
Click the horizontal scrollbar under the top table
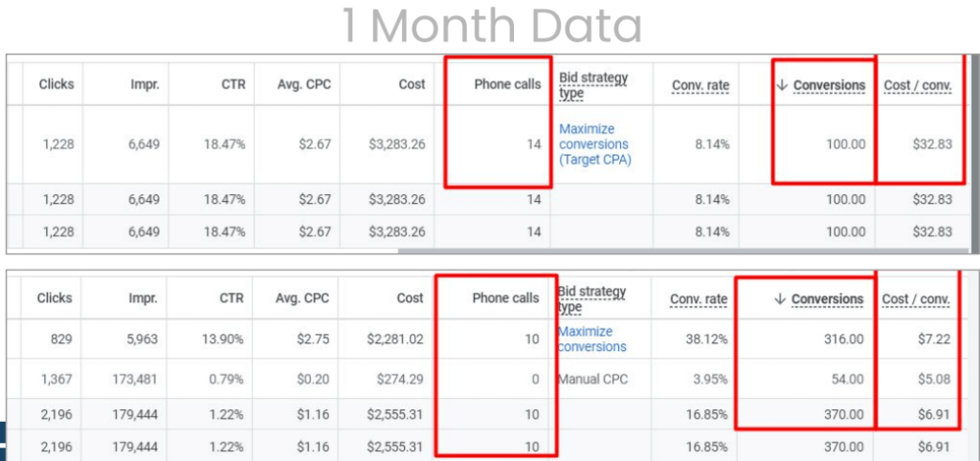tap(670, 252)
